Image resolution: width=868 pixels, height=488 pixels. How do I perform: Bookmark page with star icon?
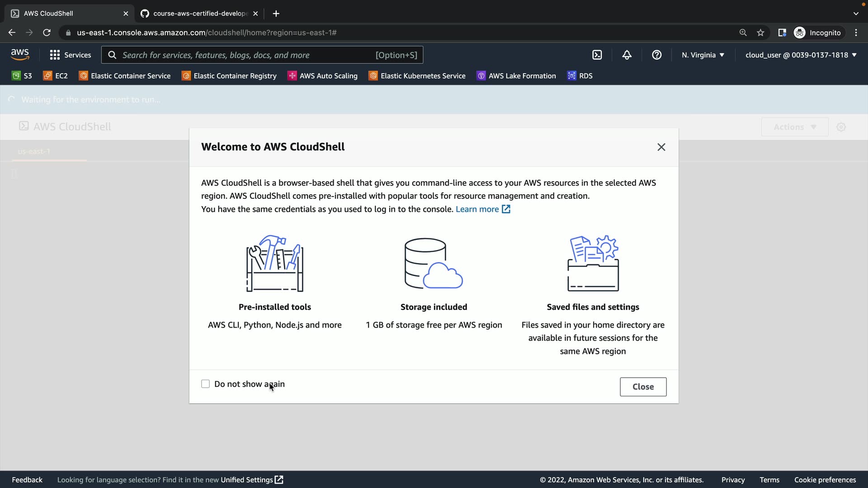[x=760, y=33]
